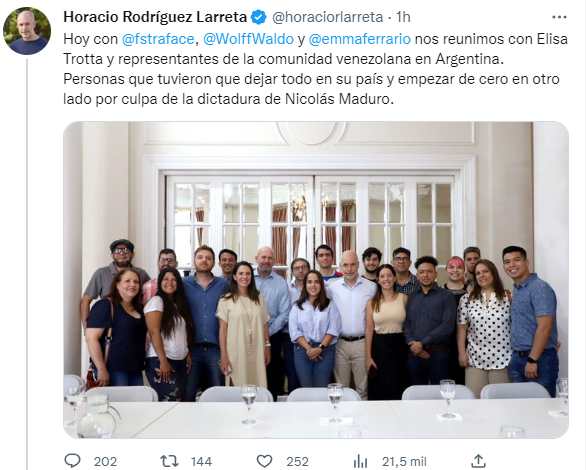Click the tweet text about Nicolás Maduro
586x470 pixels.
pyautogui.click(x=315, y=69)
